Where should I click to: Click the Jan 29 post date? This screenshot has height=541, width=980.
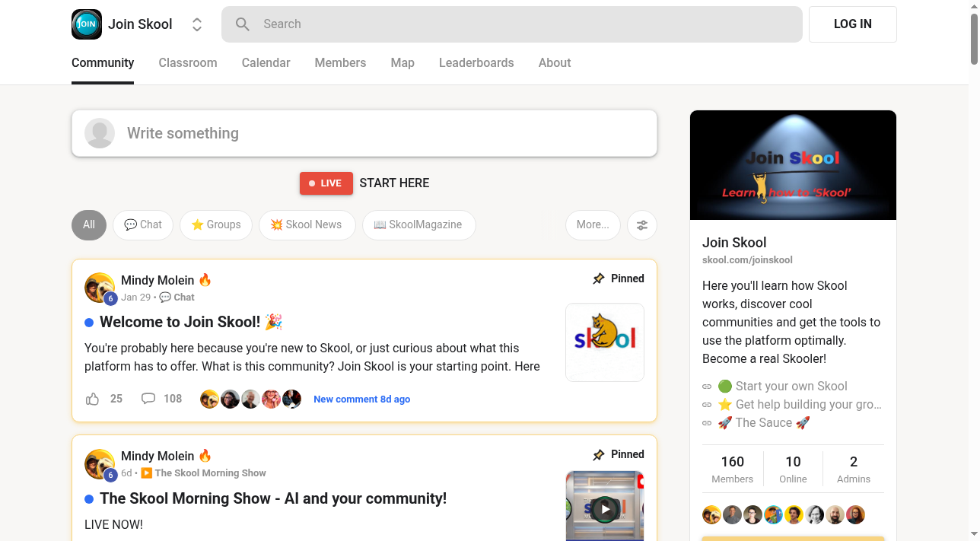tap(135, 298)
